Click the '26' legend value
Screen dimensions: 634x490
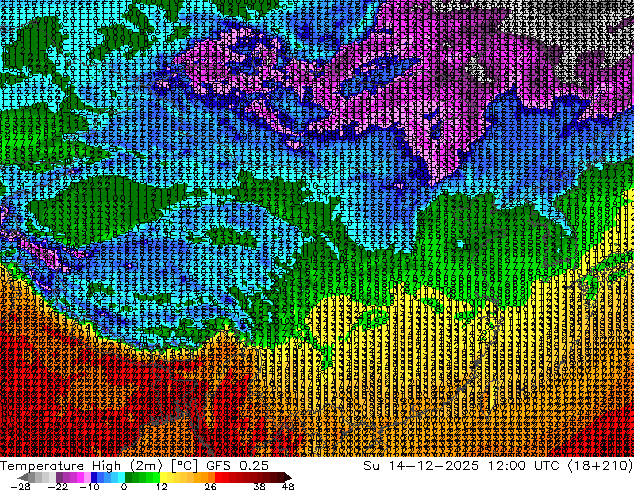(210, 486)
